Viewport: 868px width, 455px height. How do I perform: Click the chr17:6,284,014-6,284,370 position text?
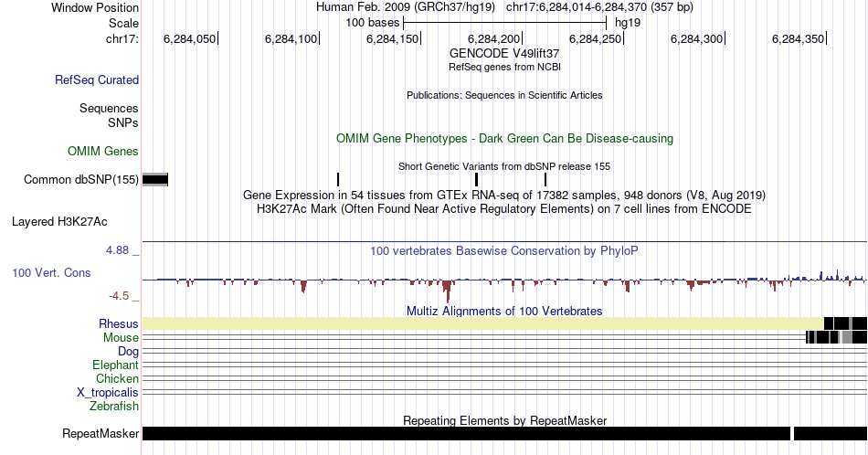[x=599, y=7]
